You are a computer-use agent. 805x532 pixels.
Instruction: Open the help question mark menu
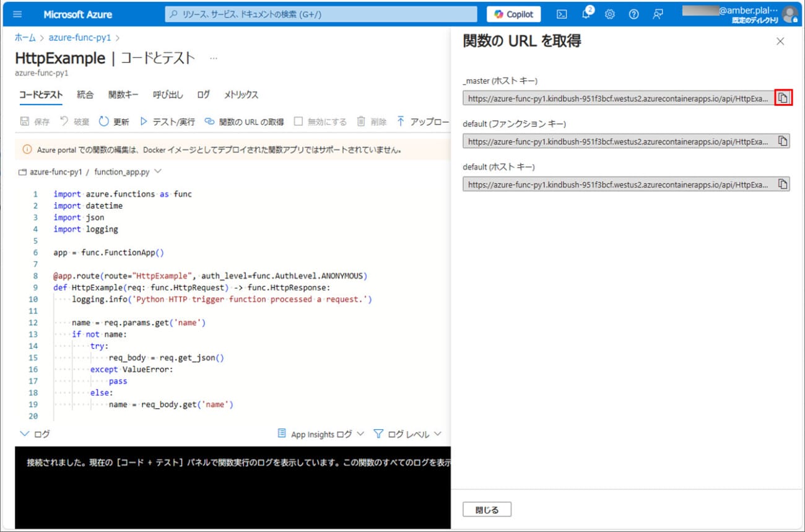coord(633,14)
